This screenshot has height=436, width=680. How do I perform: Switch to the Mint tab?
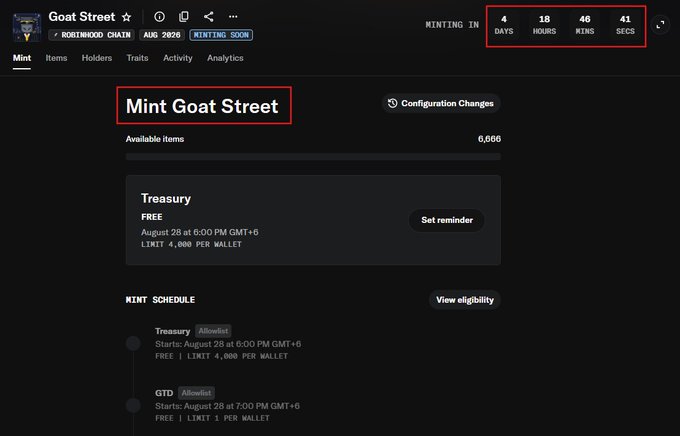click(22, 58)
